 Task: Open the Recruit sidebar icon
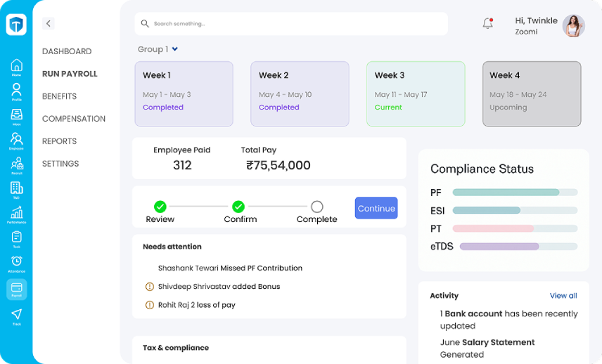pyautogui.click(x=16, y=164)
